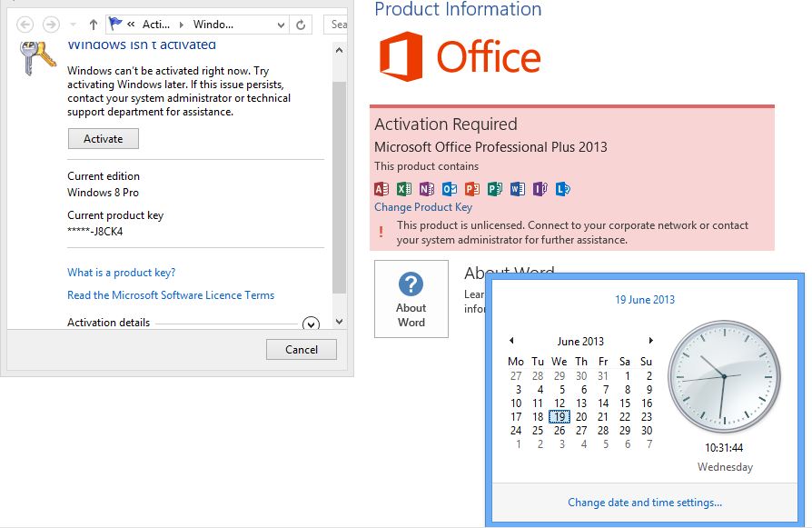
Task: Click the OneNote product icon
Action: pyautogui.click(x=427, y=189)
